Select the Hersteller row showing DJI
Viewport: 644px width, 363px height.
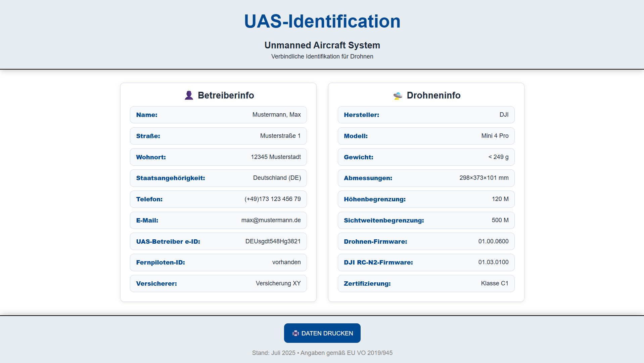(x=426, y=115)
